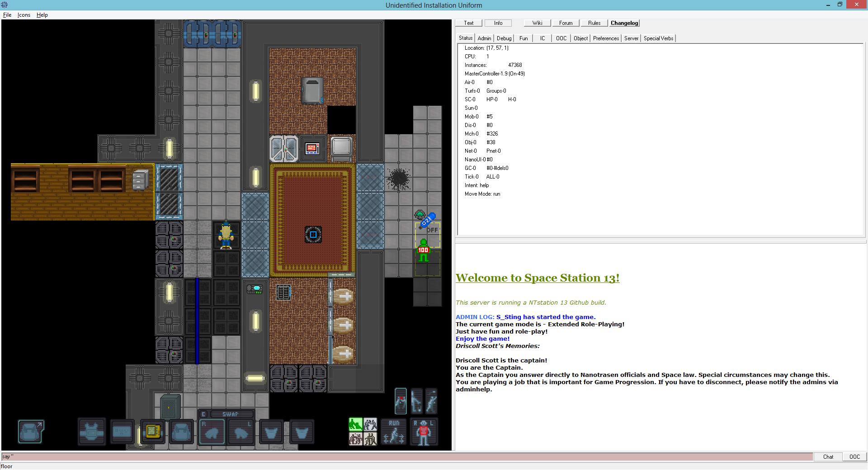Open the Changelog button

[x=624, y=23]
